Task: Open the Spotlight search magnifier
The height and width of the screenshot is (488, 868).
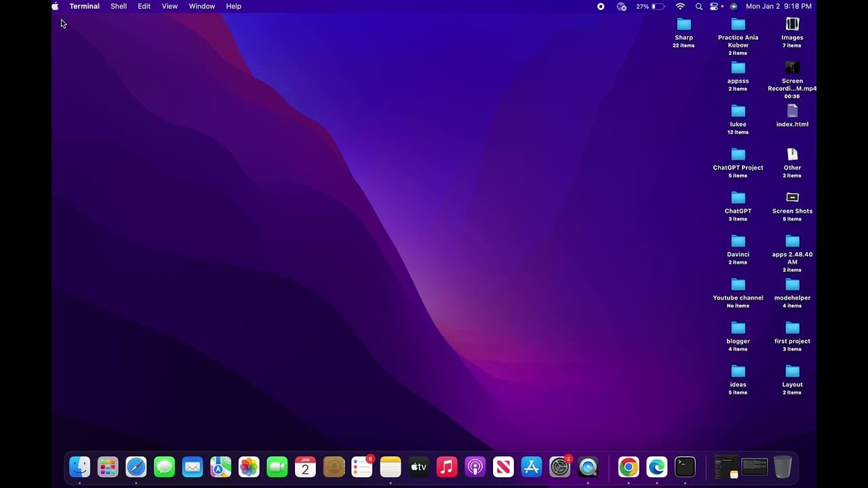Action: tap(698, 6)
